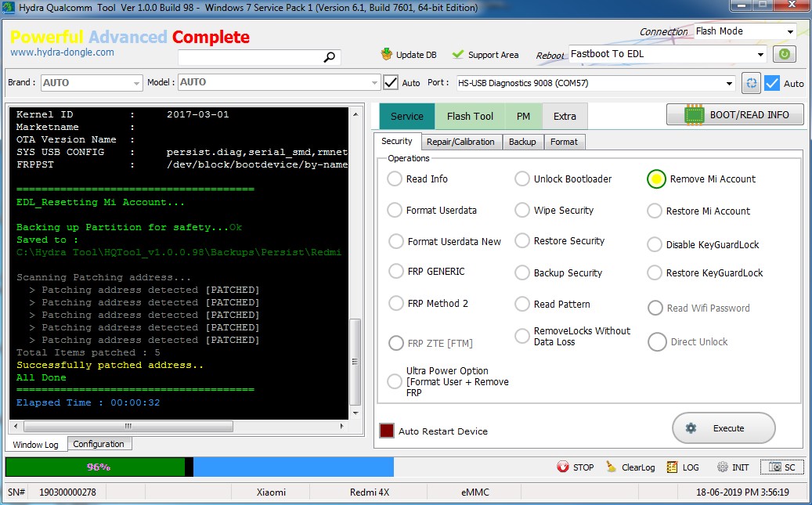Toggle the Auto Restart Device checkbox
The image size is (812, 505).
[387, 431]
